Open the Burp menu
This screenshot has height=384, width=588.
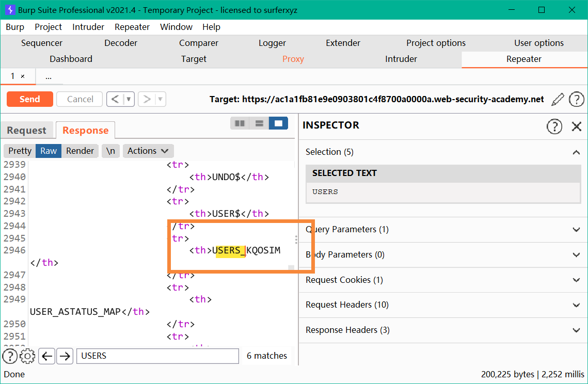click(x=15, y=27)
